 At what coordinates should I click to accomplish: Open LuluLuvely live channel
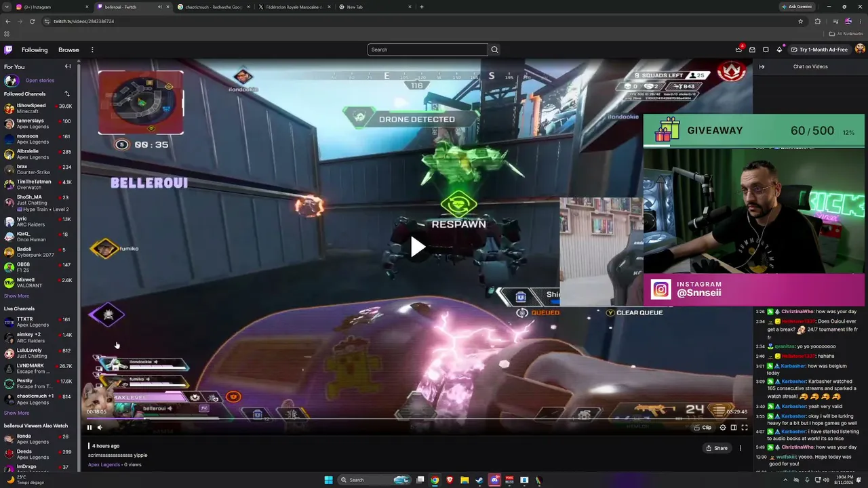[38, 353]
